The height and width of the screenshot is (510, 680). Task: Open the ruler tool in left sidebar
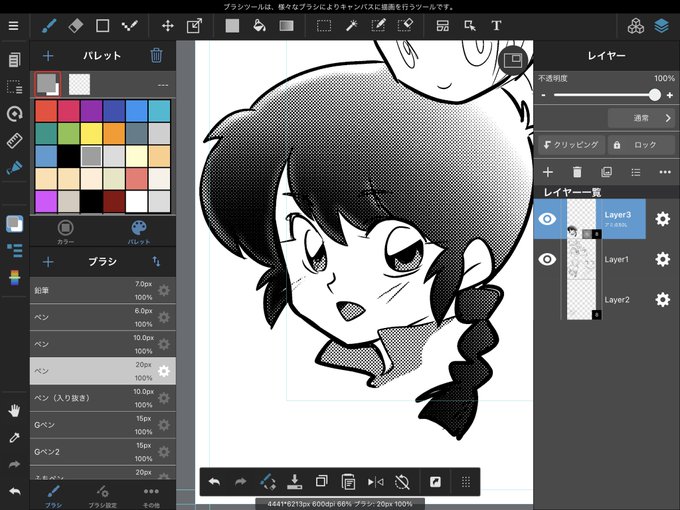[x=14, y=141]
